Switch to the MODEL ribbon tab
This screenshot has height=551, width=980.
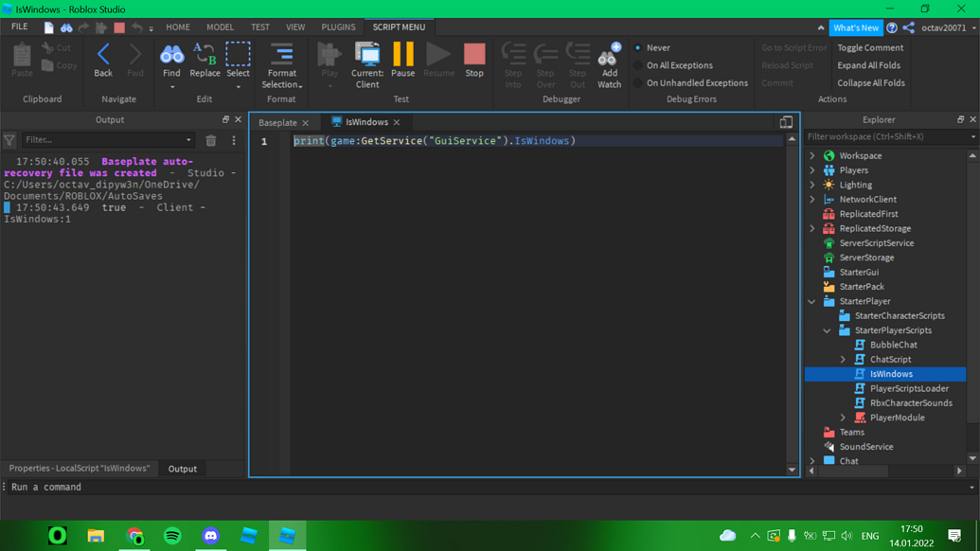point(220,27)
